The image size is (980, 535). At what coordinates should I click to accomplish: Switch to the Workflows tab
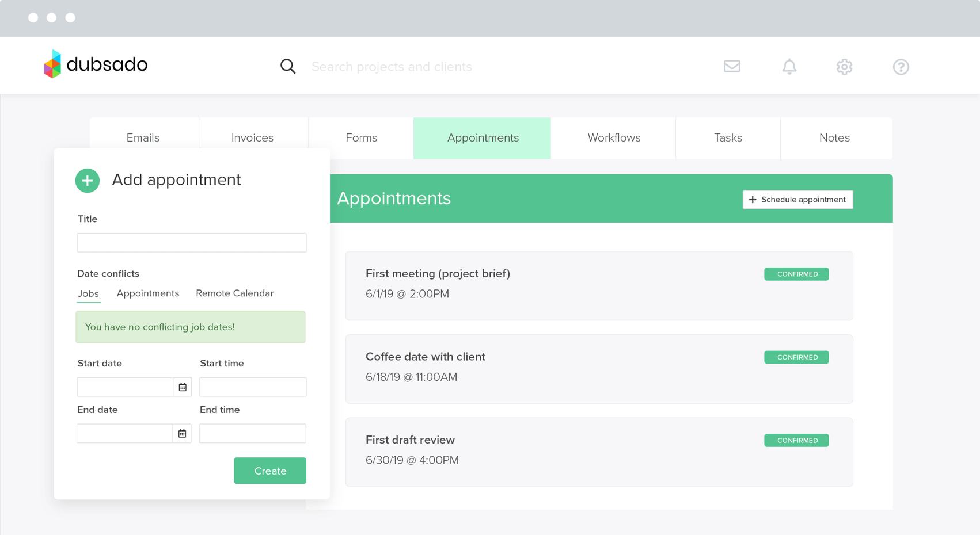[614, 138]
